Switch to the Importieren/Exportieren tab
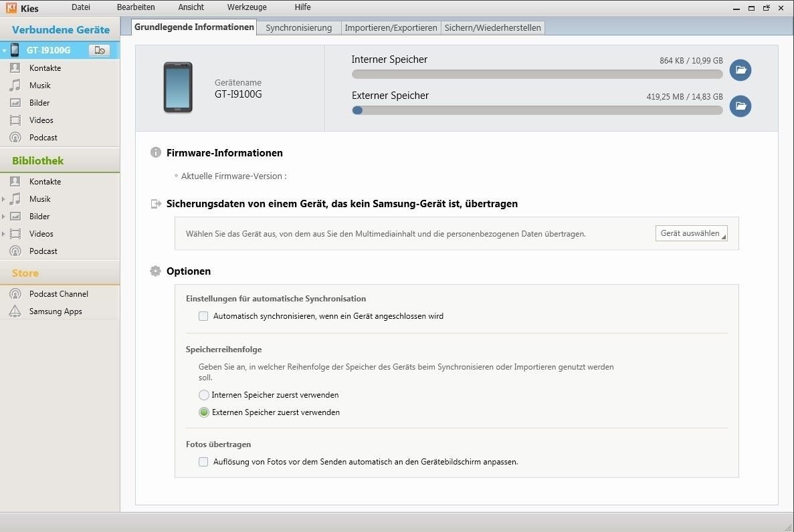794x532 pixels. [x=391, y=28]
